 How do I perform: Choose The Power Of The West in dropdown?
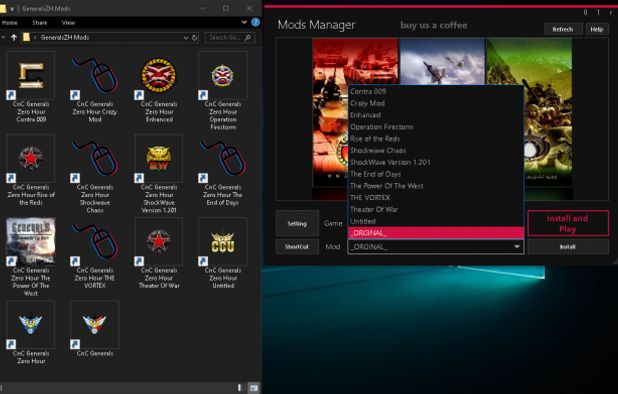click(436, 186)
